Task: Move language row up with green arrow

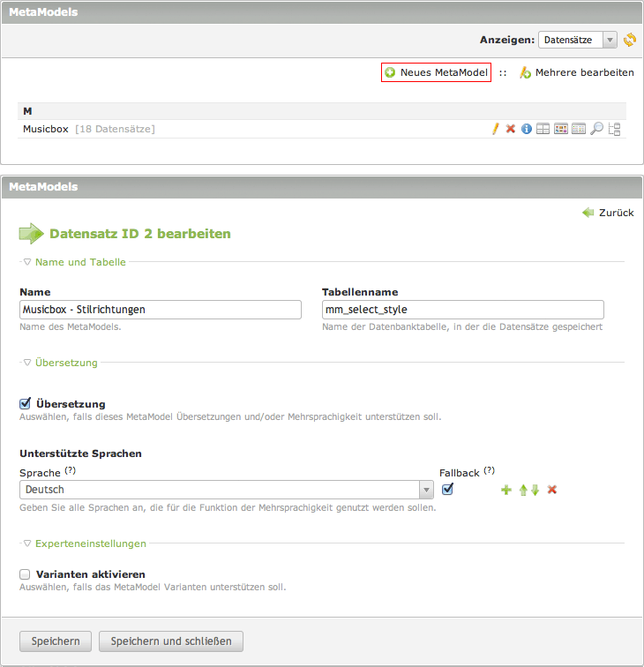Action: click(x=523, y=490)
